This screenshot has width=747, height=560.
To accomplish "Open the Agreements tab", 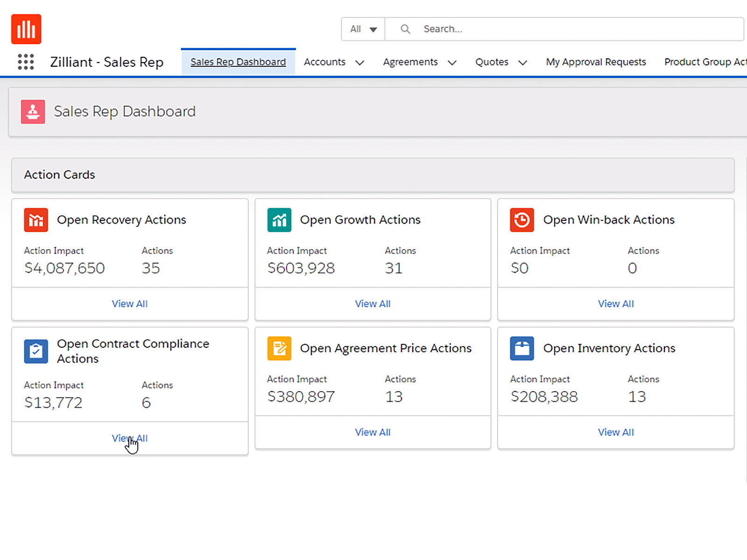I will pyautogui.click(x=410, y=62).
